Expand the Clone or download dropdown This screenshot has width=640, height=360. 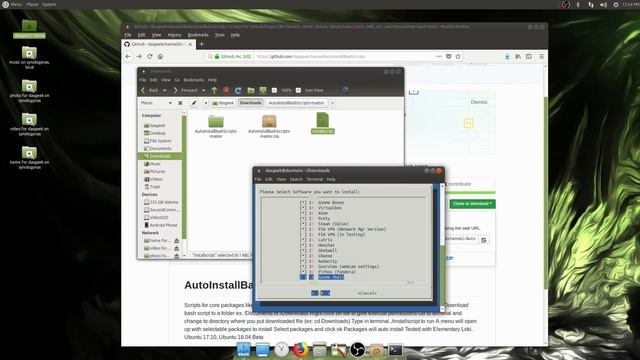(472, 204)
